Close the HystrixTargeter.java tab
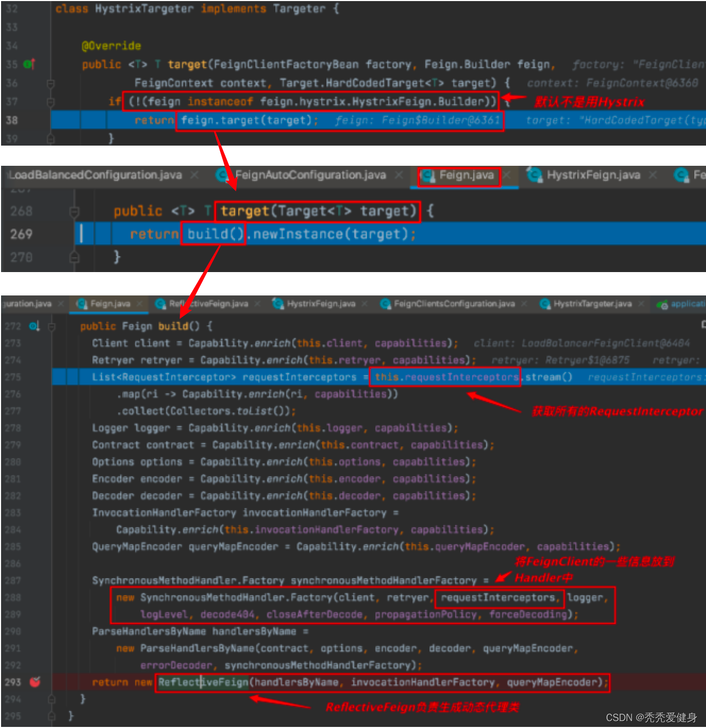Screen dimensions: 706x728 (641, 304)
